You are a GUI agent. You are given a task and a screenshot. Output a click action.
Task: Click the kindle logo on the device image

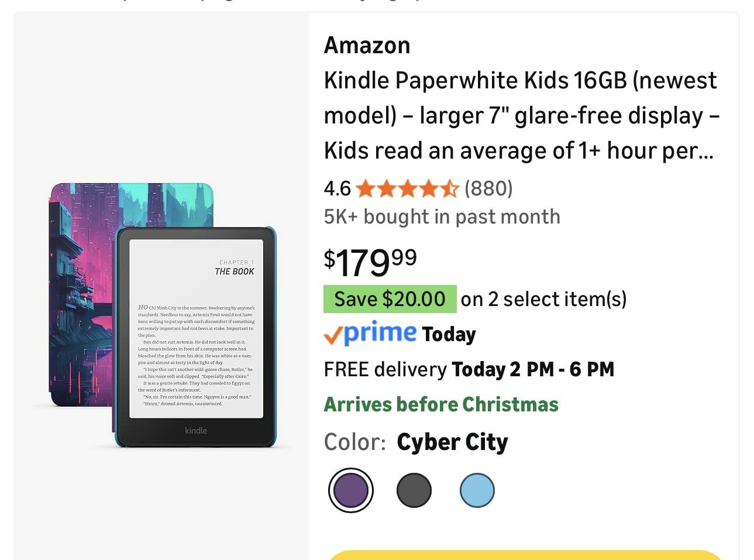(196, 431)
